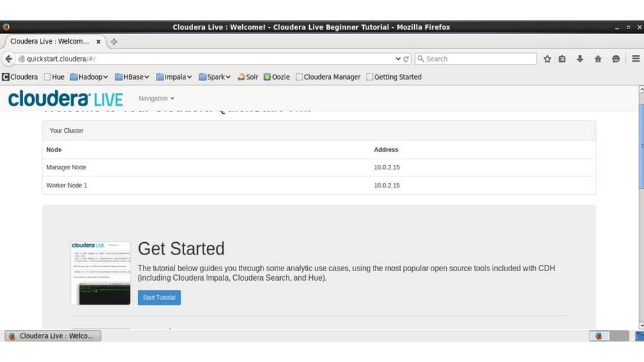The width and height of the screenshot is (644, 362).
Task: Click the Manager Node address 10.0.2.15
Action: click(386, 167)
